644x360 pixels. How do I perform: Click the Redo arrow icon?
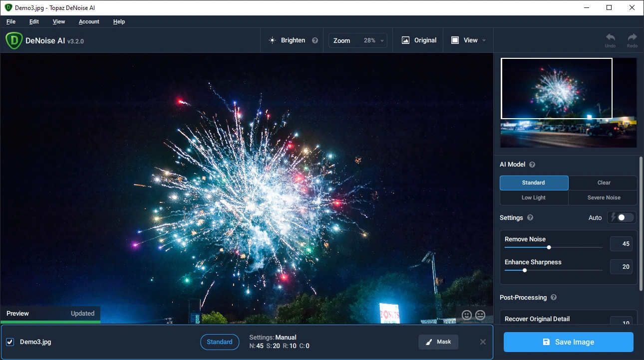632,38
